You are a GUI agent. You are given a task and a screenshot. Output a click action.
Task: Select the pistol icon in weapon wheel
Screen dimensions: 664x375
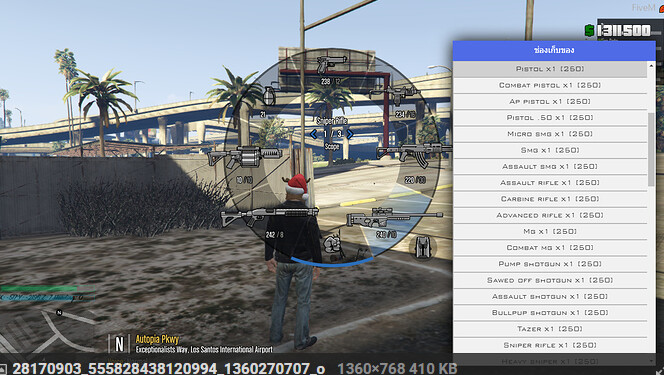332,65
